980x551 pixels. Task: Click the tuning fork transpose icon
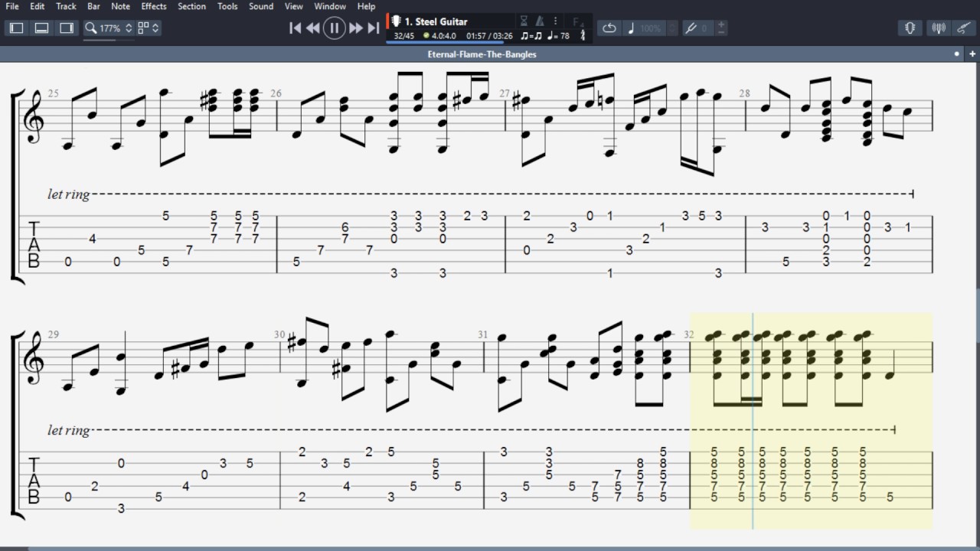click(691, 28)
